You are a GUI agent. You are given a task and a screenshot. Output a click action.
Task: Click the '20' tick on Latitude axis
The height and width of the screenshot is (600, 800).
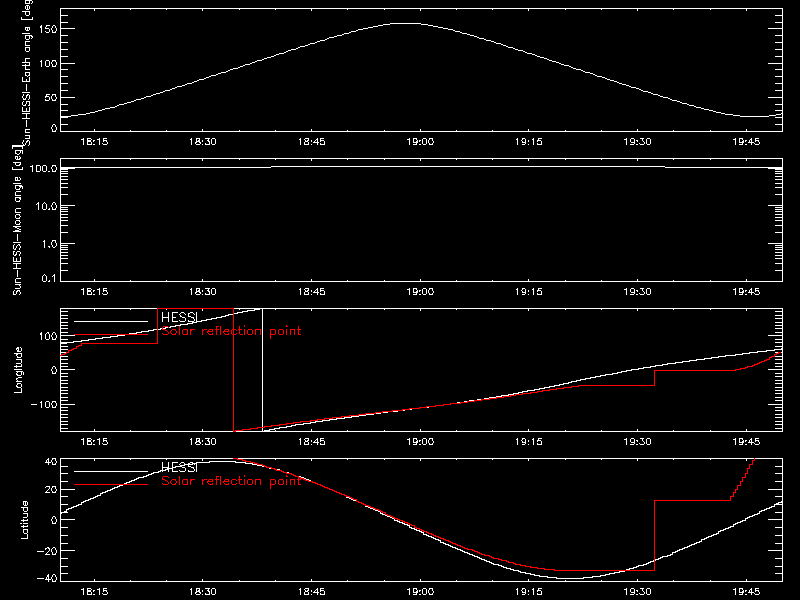click(51, 490)
